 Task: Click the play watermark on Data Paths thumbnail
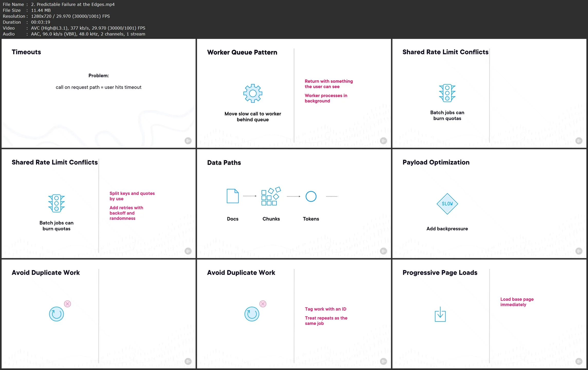[x=383, y=251]
